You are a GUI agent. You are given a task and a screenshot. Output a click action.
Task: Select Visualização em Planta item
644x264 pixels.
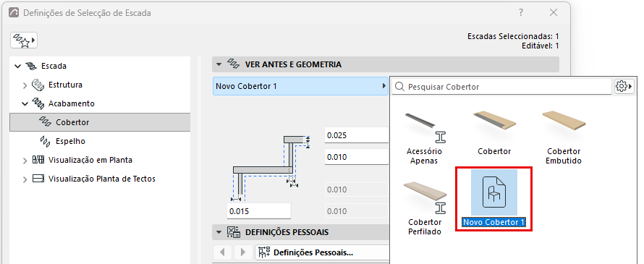coord(90,160)
